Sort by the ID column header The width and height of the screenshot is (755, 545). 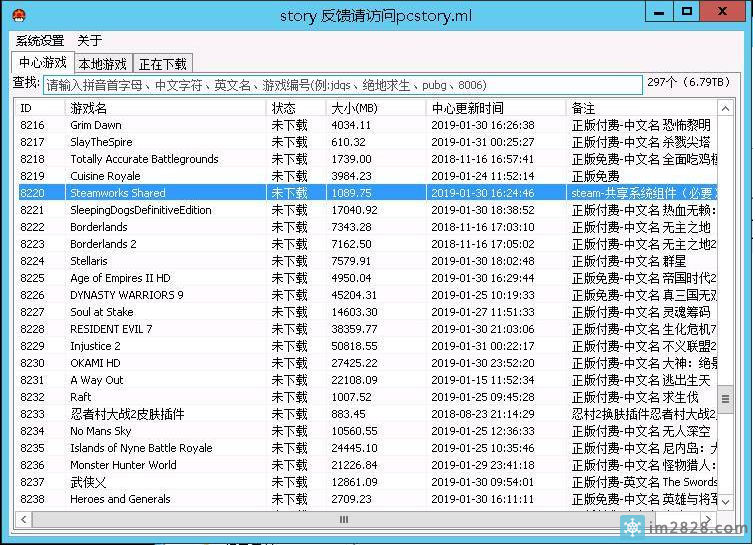tap(40, 108)
